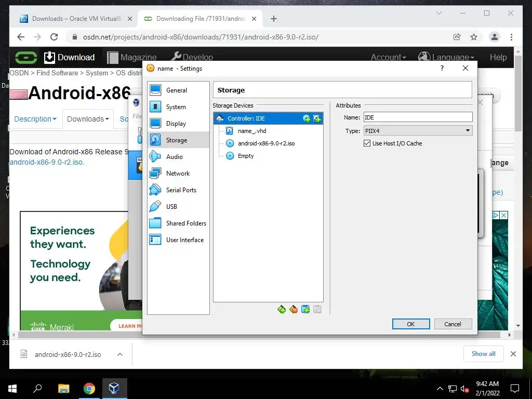Cancel the Settings dialog
This screenshot has width=532, height=399.
453,324
